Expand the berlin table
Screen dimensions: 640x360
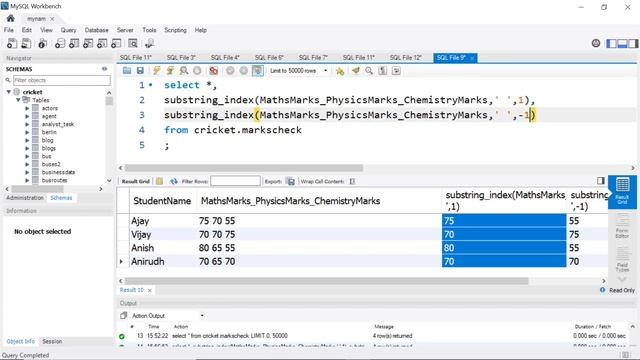[27, 132]
